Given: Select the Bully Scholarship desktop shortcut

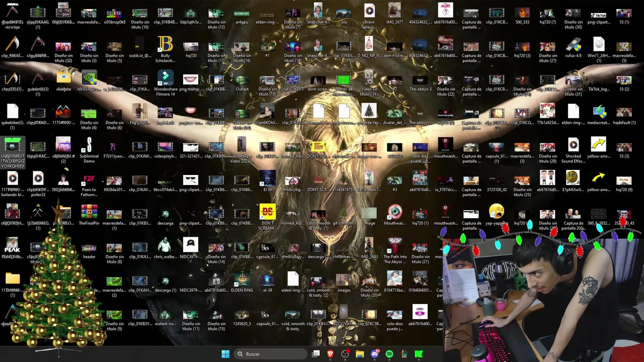Looking at the screenshot, I should pos(165,49).
